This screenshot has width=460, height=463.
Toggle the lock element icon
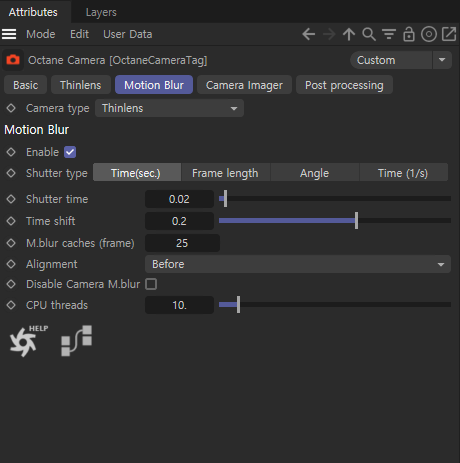click(x=409, y=34)
